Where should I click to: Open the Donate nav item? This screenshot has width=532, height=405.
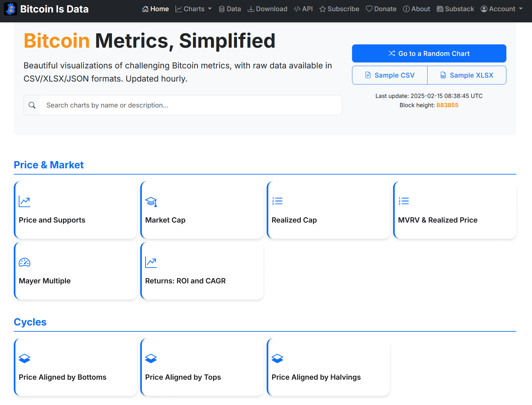tap(381, 9)
